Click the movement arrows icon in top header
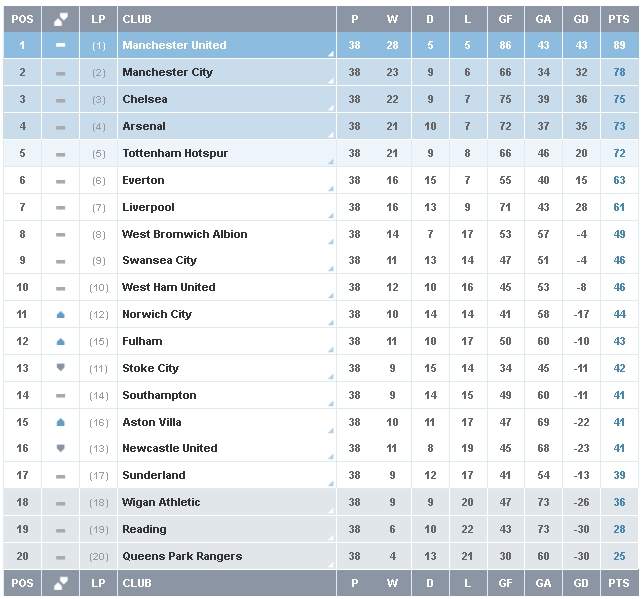643x599 pixels. (x=61, y=19)
